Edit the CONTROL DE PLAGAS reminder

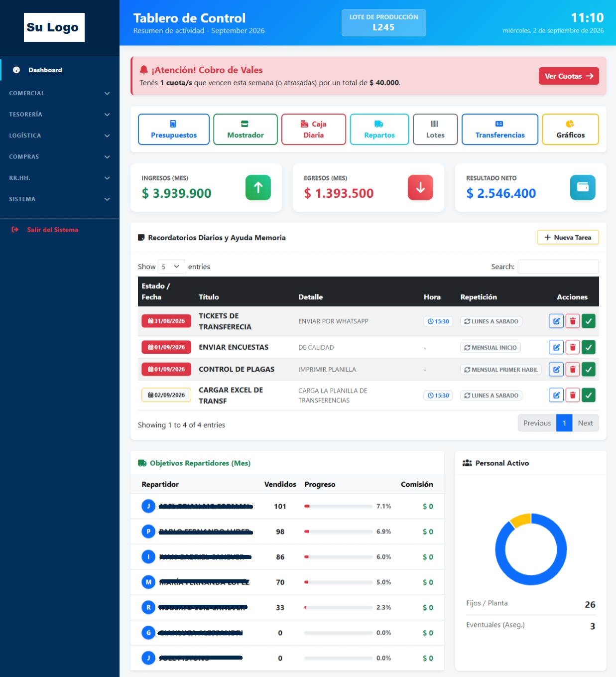[x=556, y=369]
